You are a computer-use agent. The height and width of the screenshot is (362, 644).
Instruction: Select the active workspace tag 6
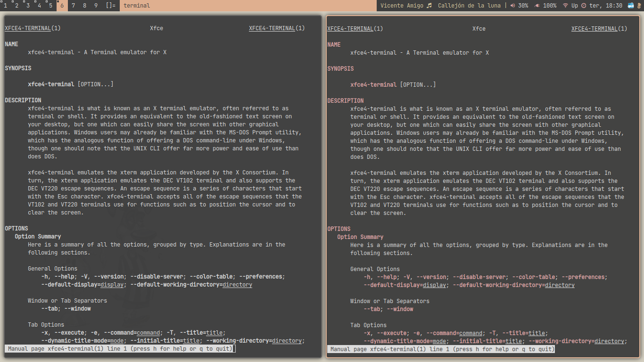click(x=62, y=6)
